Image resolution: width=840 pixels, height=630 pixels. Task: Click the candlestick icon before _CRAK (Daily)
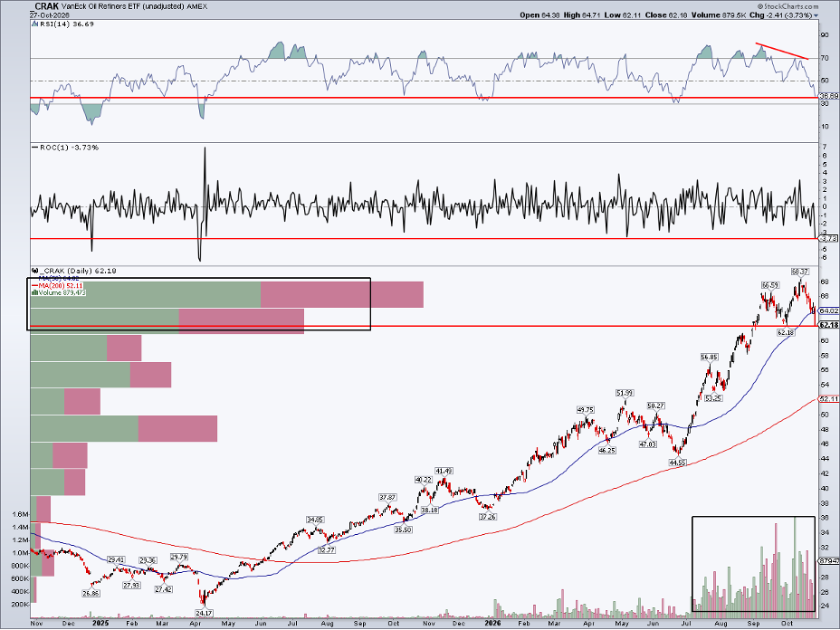pyautogui.click(x=34, y=271)
